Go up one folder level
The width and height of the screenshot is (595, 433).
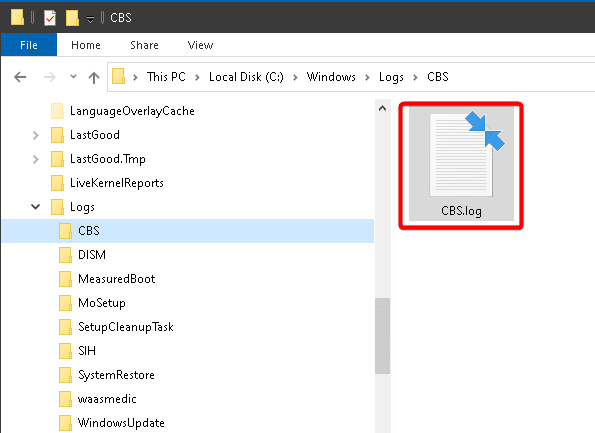[x=94, y=77]
